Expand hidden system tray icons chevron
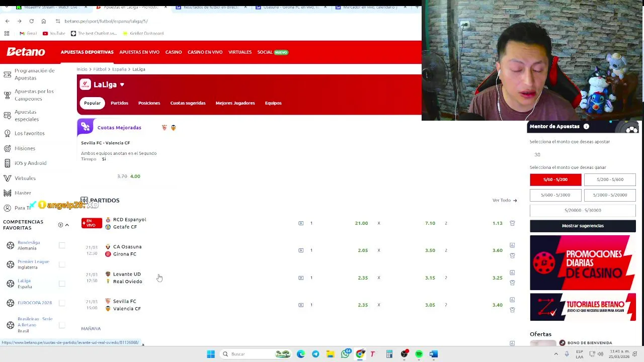The image size is (644, 362). tap(556, 354)
